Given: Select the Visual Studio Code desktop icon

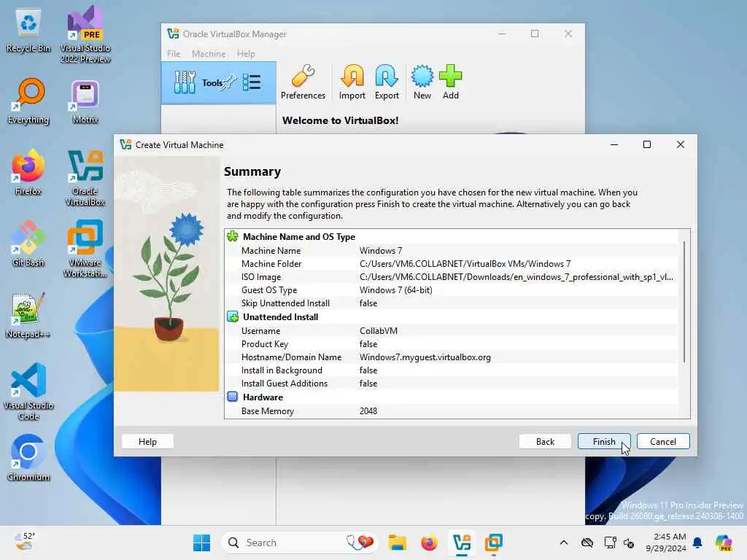Looking at the screenshot, I should (28, 392).
